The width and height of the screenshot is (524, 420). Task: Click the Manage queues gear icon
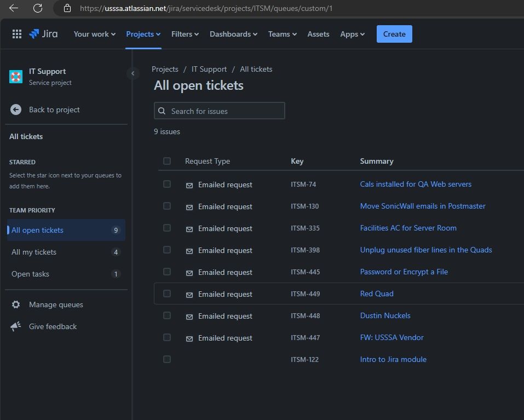pos(16,304)
